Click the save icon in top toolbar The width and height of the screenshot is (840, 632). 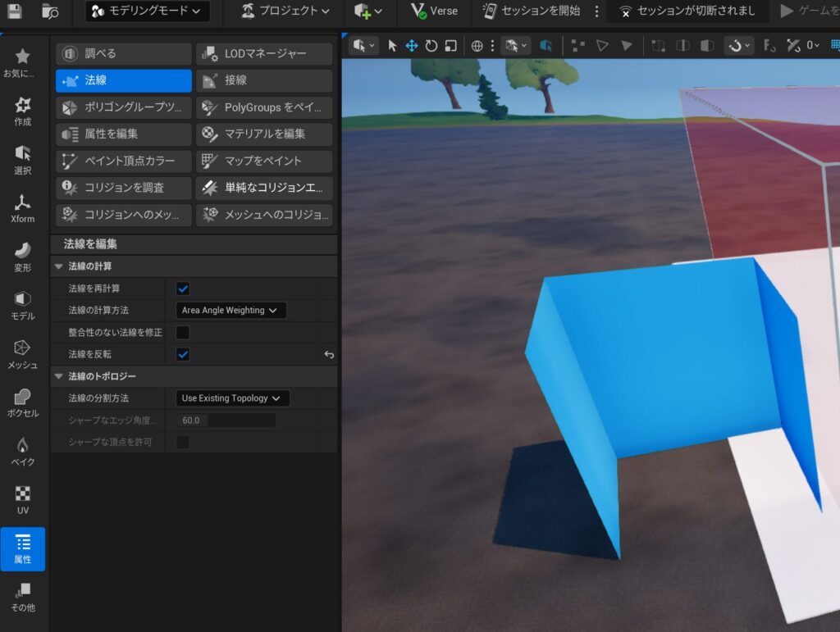[14, 11]
